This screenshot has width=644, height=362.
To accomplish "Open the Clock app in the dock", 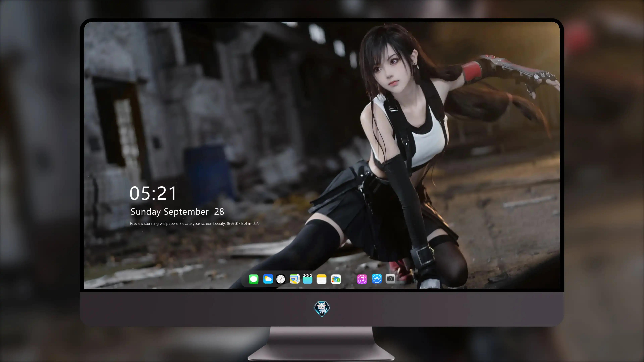I will [x=281, y=279].
